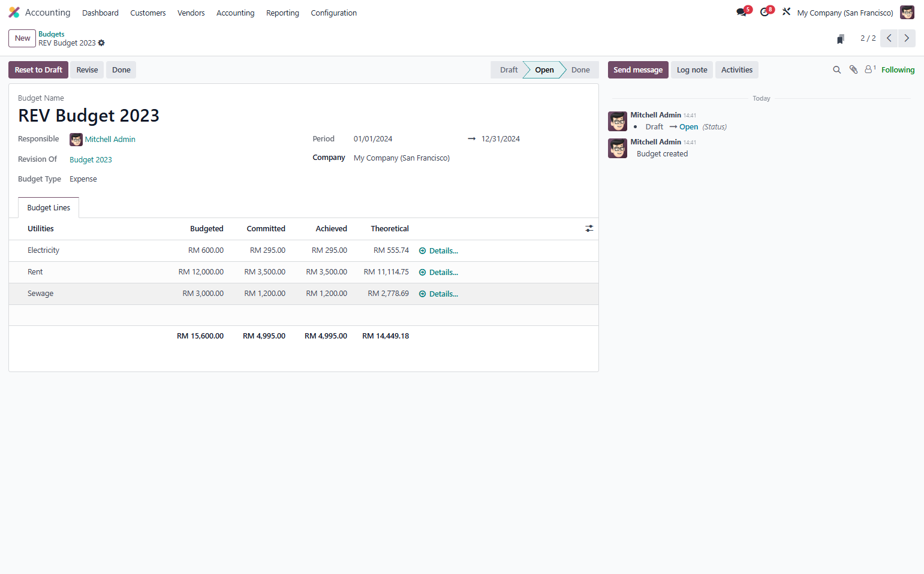Click period start date 01/01/2024

click(x=373, y=139)
